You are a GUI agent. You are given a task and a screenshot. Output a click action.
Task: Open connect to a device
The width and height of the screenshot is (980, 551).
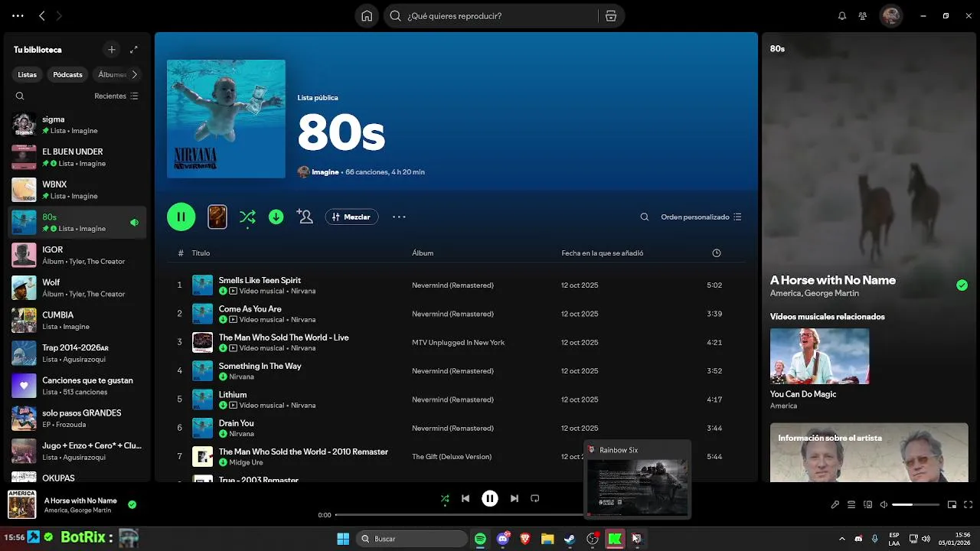(x=868, y=504)
